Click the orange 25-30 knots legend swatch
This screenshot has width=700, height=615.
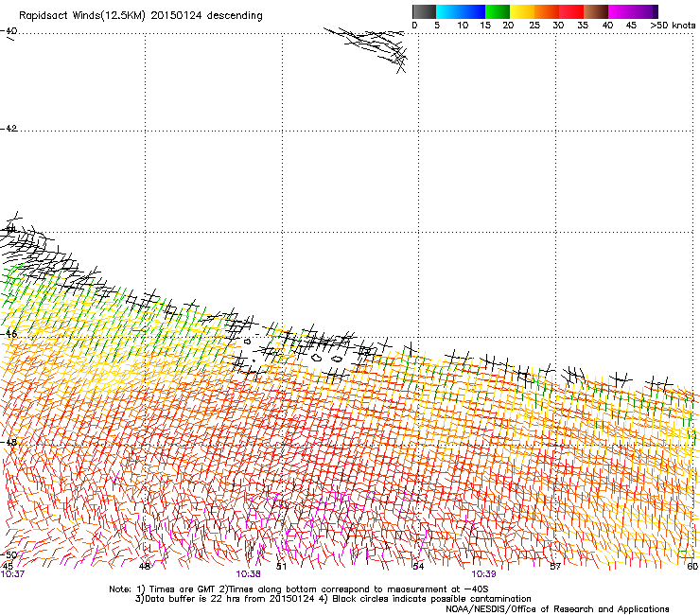547,11
